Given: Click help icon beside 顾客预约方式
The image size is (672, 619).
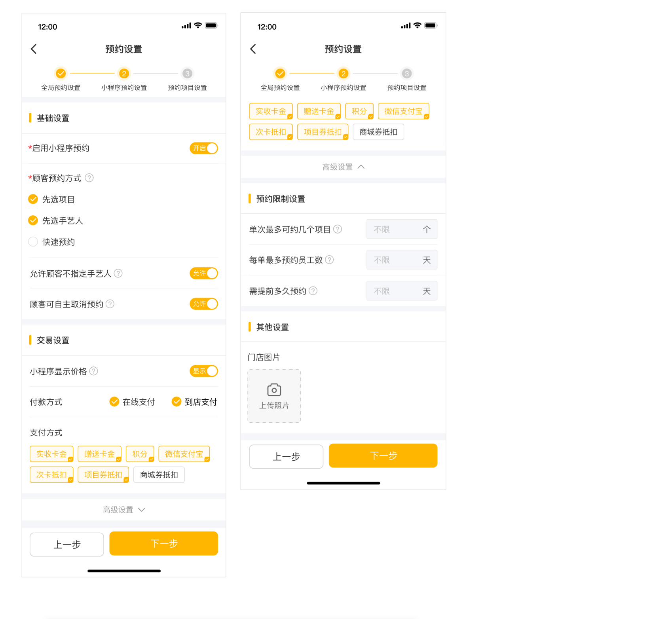Looking at the screenshot, I should [x=89, y=178].
